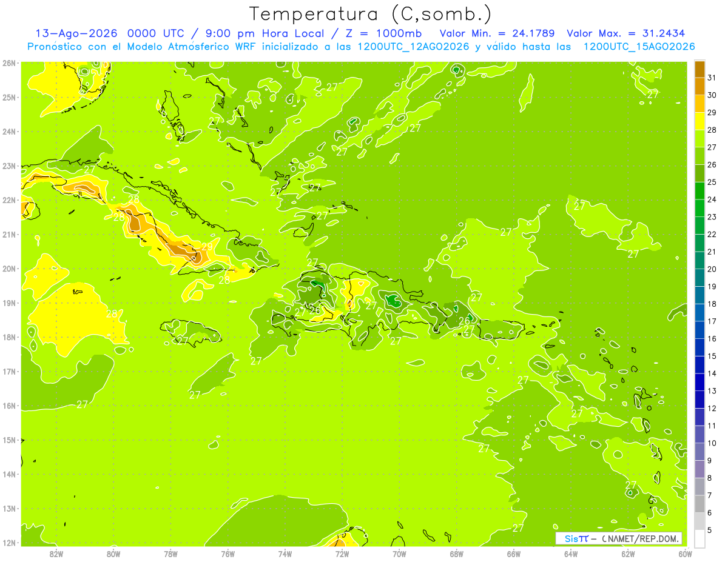
Task: Select the valid-until time "1200UTC_15AGO2026"
Action: click(639, 47)
